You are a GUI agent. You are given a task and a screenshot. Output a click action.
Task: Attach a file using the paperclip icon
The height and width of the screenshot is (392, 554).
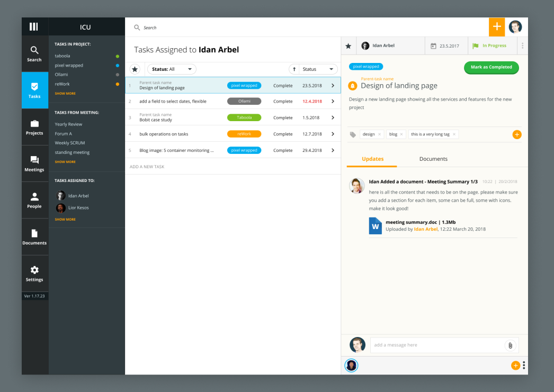coord(510,345)
